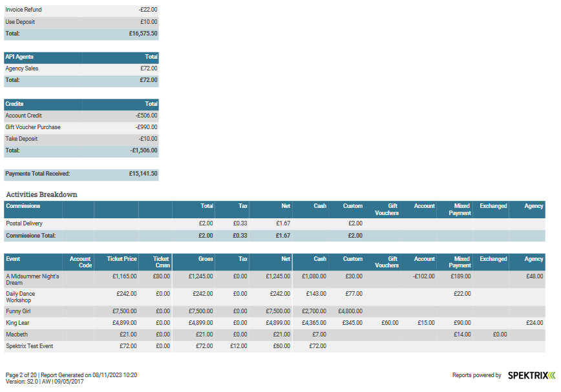
Task: Select the Macbeth event row
Action: point(275,335)
